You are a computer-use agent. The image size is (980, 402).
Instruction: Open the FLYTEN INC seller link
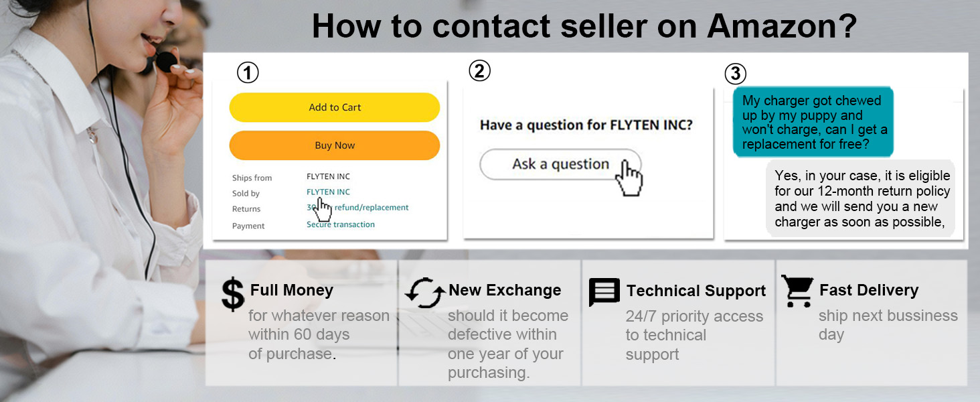tap(328, 192)
